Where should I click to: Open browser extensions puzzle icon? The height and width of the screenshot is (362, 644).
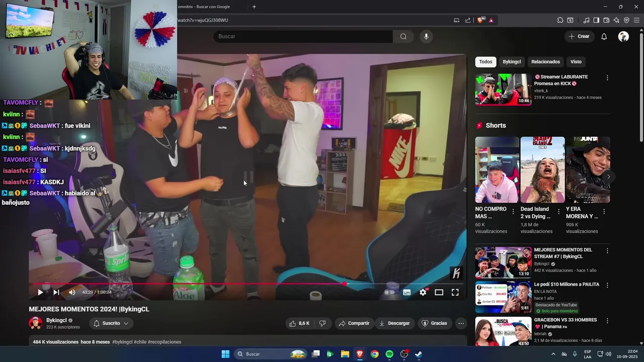pyautogui.click(x=560, y=20)
